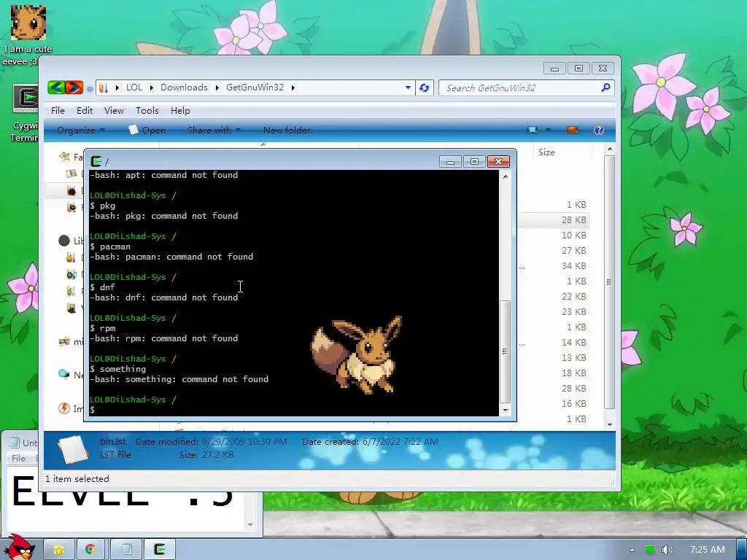Open the file explorer taskbar button
Viewport: 747px width, 560px height.
pyautogui.click(x=59, y=550)
